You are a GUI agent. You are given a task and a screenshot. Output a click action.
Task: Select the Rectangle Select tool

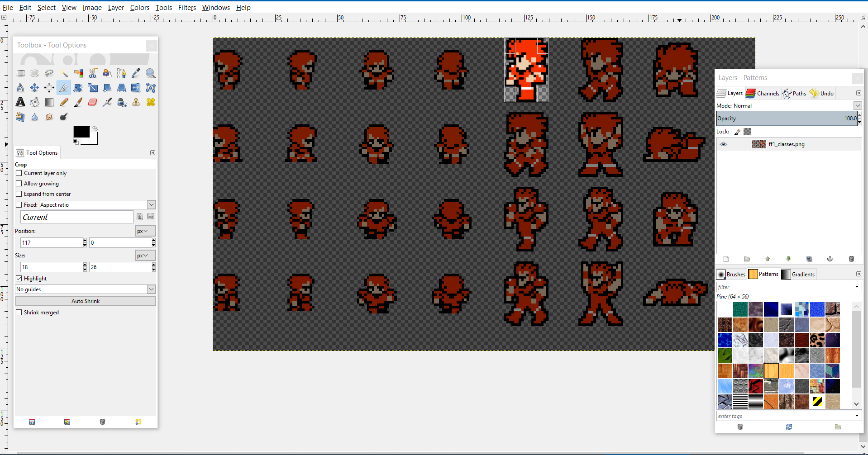tap(20, 73)
